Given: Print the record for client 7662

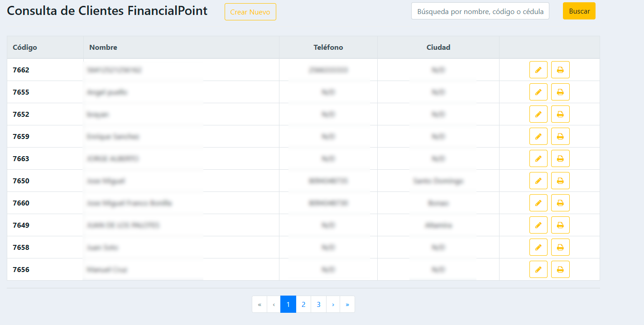Looking at the screenshot, I should 560,70.
